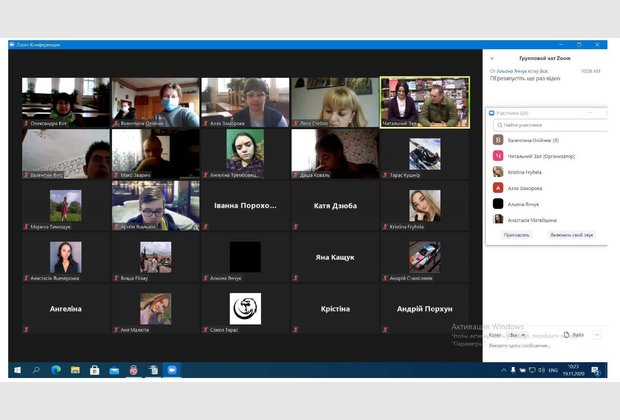
Task: Click Kristina Fryhela avatar in participants list
Action: [498, 172]
